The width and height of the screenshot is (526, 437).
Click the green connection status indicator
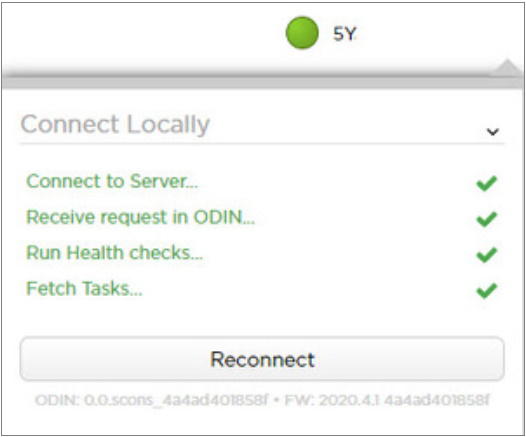(302, 33)
